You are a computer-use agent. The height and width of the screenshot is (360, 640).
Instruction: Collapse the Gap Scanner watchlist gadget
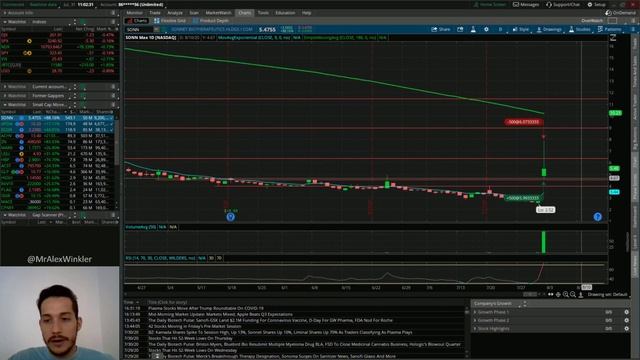(5, 215)
